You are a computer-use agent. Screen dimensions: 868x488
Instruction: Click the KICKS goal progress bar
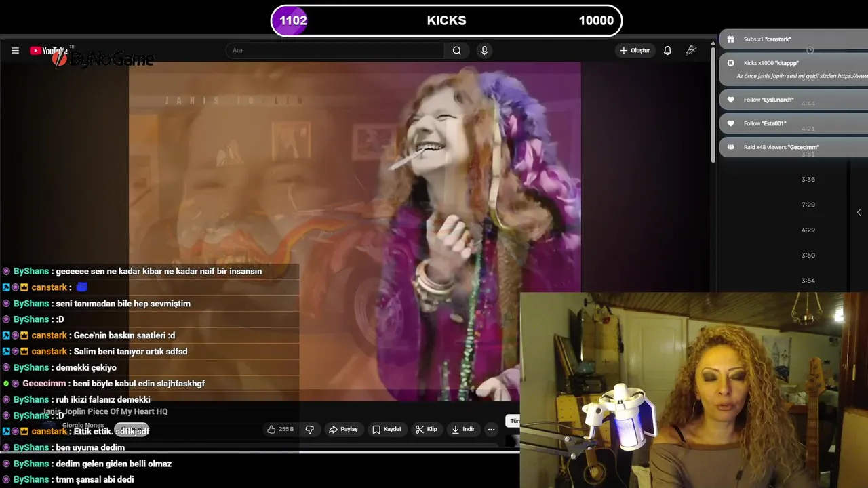446,20
